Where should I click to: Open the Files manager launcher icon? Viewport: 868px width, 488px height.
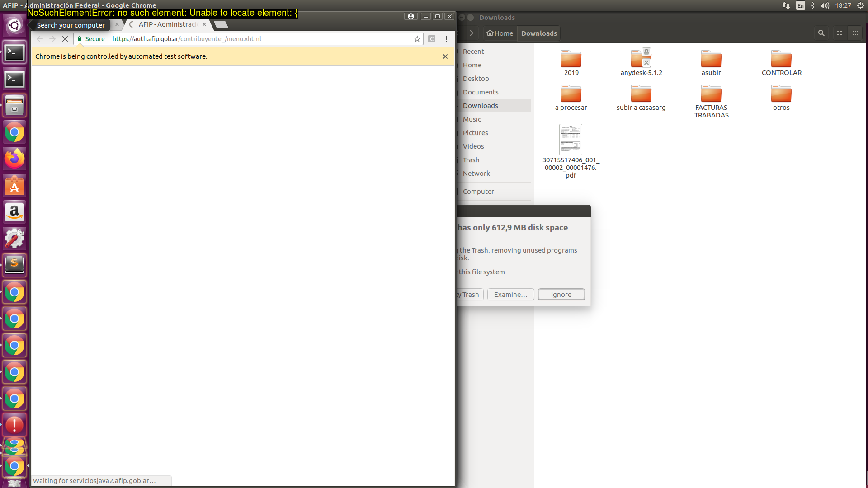pos(14,106)
